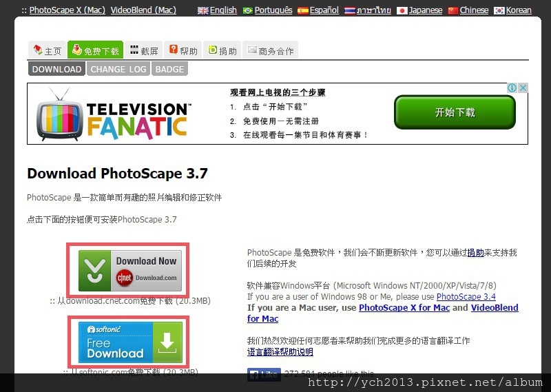This screenshot has width=551, height=392.
Task: Switch language to Japanese
Action: (425, 10)
